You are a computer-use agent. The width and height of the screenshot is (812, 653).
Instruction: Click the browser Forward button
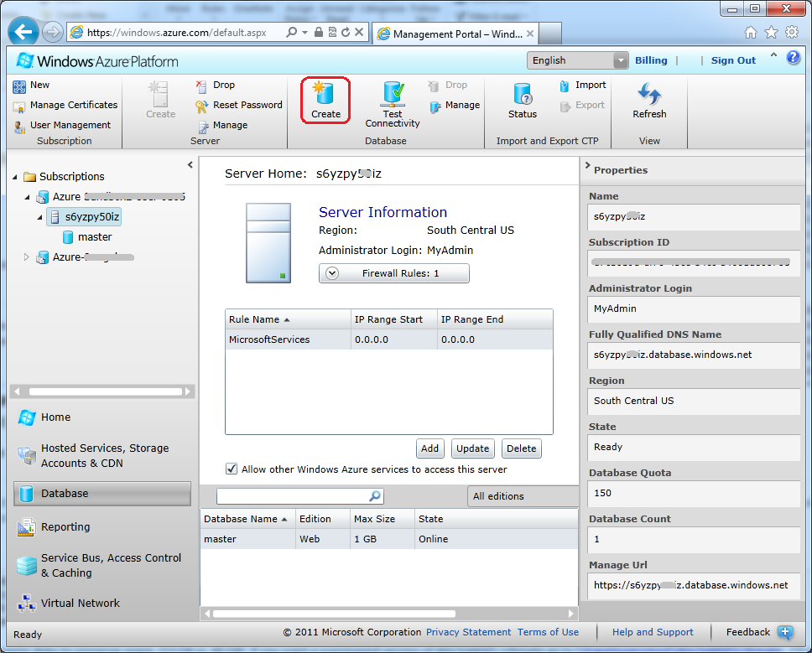52,33
